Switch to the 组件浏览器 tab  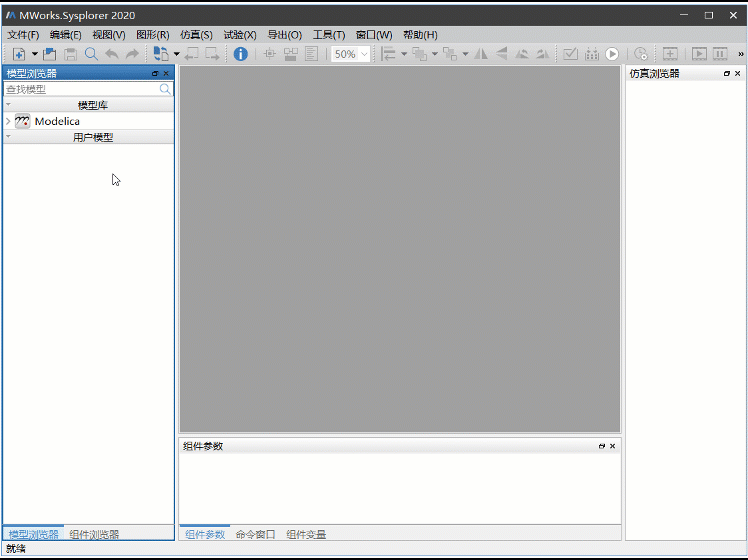click(94, 534)
